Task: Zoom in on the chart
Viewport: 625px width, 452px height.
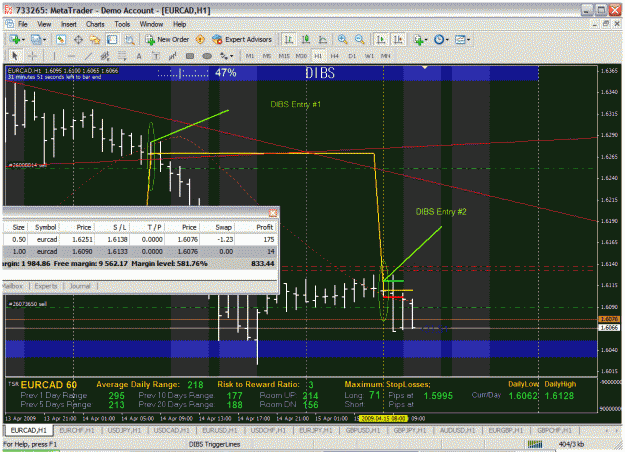Action: tap(342, 39)
